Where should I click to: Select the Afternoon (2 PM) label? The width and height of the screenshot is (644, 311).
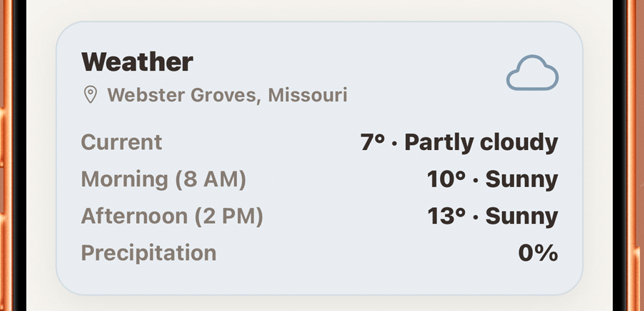coord(172,216)
